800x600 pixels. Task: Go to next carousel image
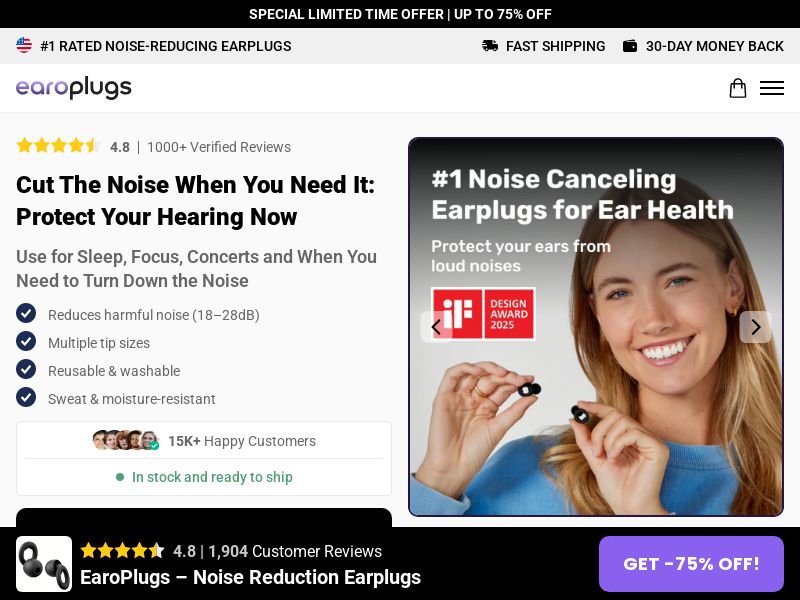click(756, 327)
